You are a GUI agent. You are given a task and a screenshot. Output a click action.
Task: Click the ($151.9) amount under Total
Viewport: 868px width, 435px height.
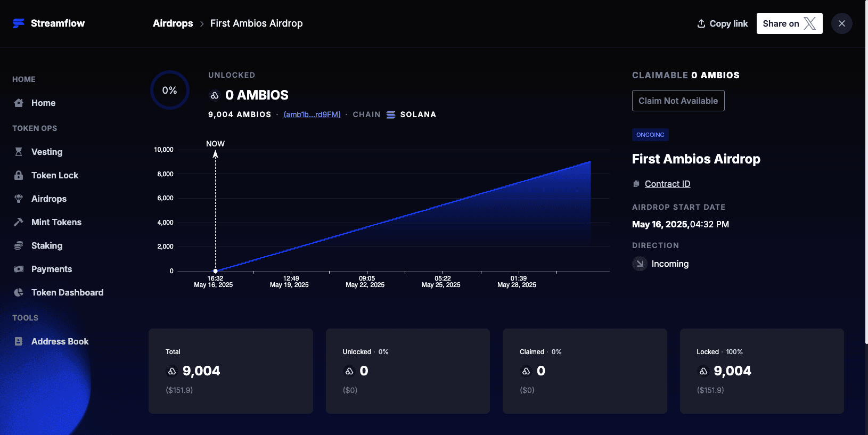(179, 390)
